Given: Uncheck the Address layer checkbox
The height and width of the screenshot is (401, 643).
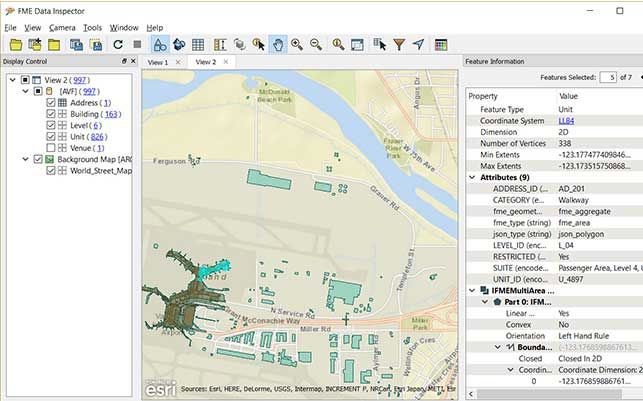Looking at the screenshot, I should click(x=51, y=103).
